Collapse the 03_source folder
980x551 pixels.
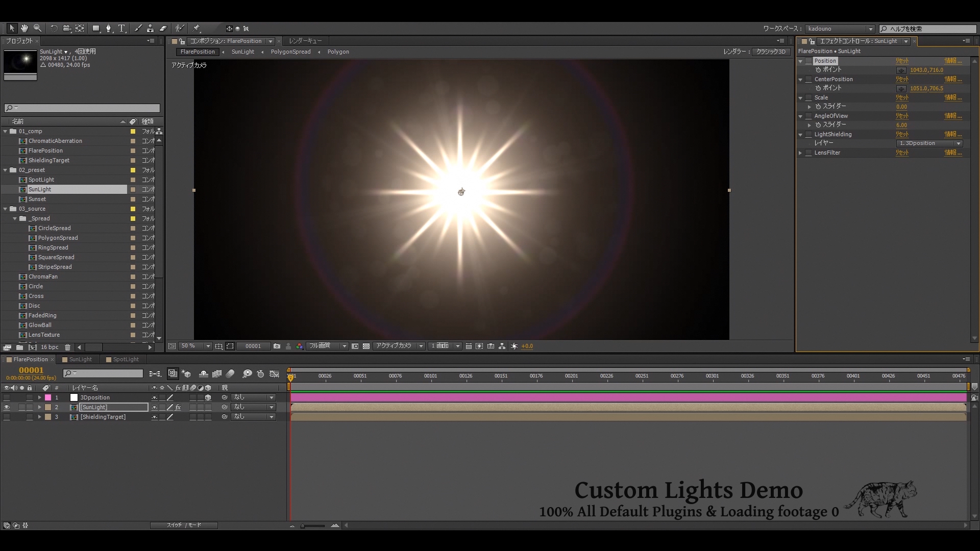coord(5,209)
